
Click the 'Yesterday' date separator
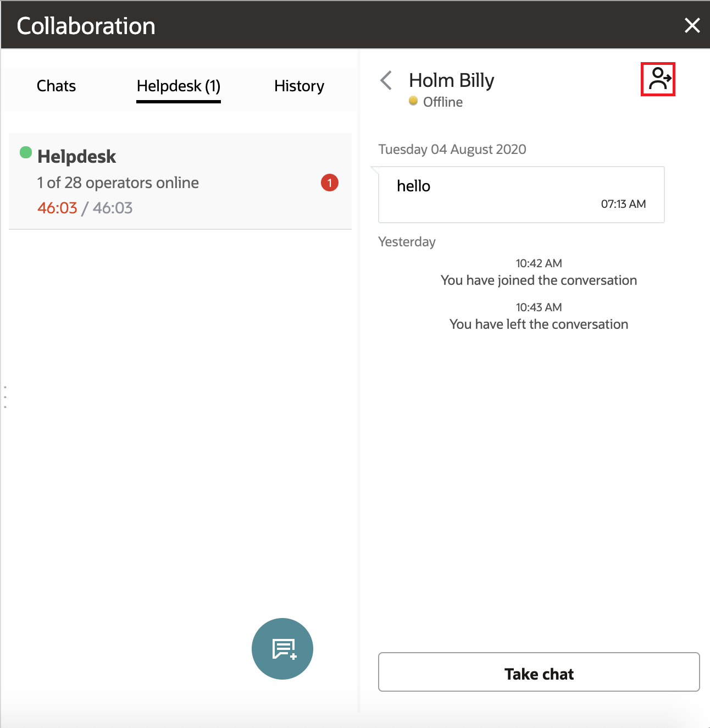[x=407, y=241]
